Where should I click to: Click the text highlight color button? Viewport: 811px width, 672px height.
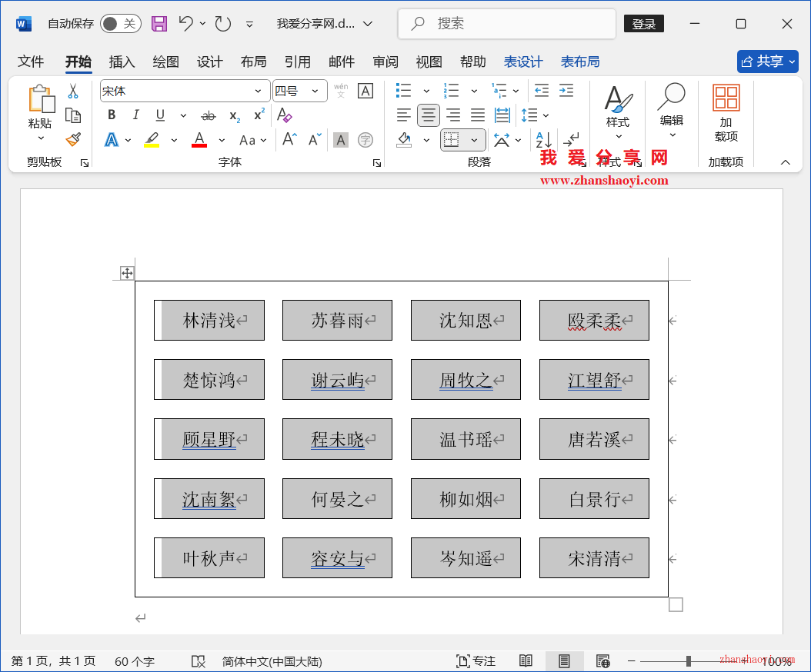[152, 140]
